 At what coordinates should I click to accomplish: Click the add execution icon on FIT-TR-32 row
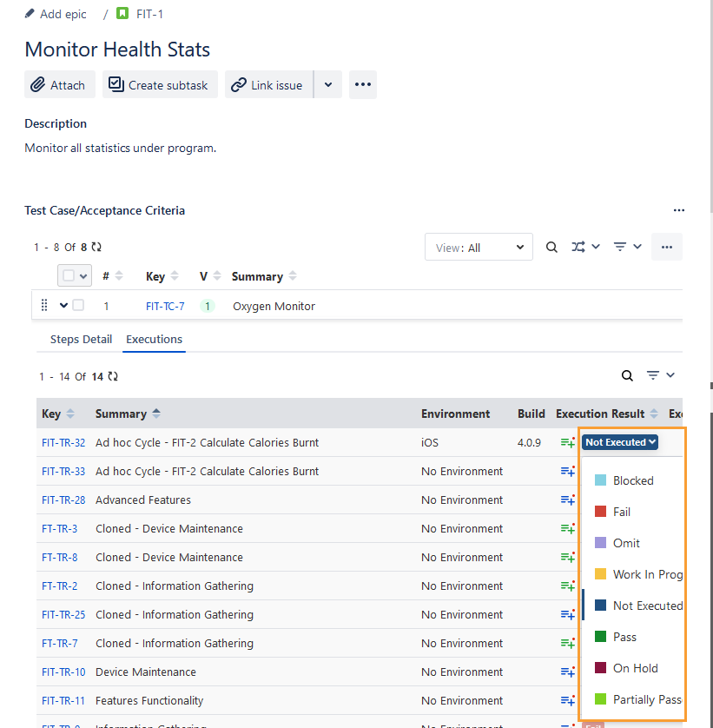point(567,442)
